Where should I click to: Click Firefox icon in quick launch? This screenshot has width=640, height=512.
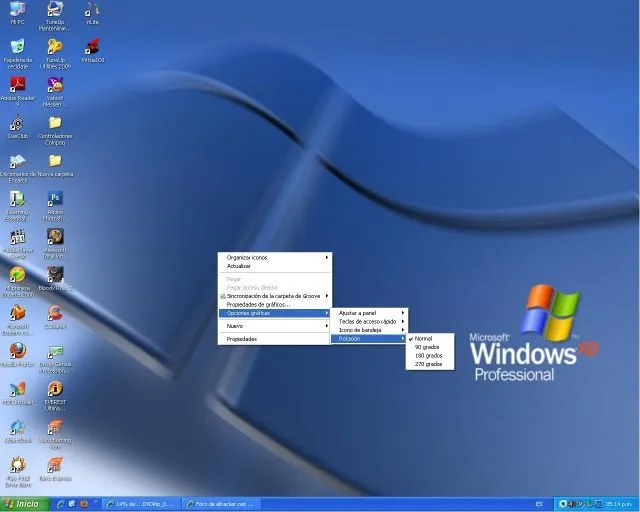point(84,504)
